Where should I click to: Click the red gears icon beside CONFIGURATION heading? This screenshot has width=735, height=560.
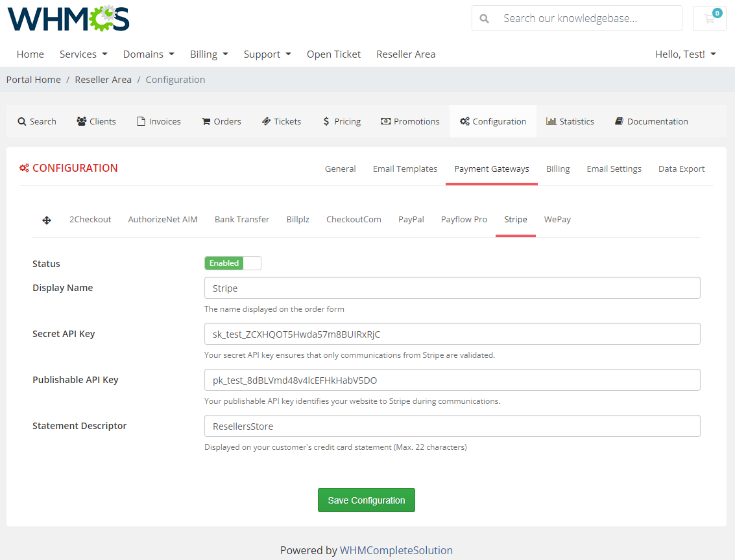[25, 168]
